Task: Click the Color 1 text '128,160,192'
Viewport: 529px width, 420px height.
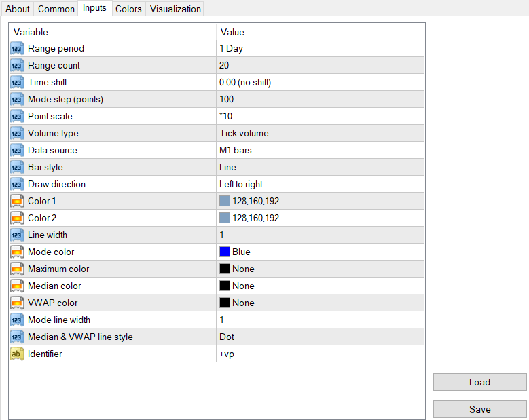Action: 256,202
